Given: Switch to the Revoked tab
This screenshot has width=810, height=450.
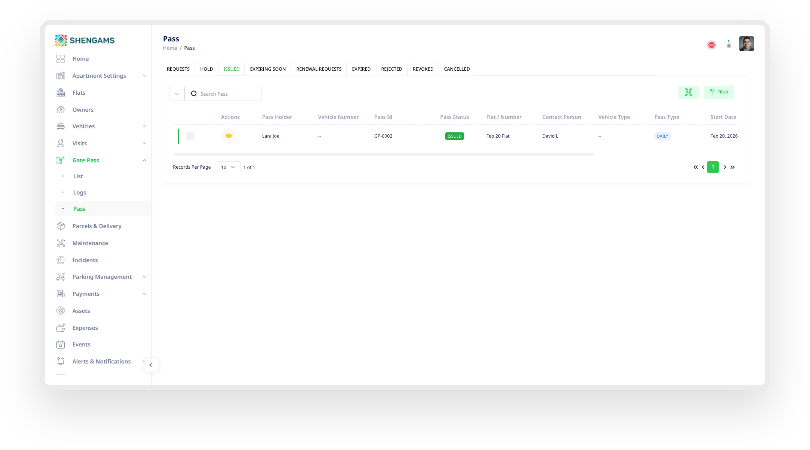Looking at the screenshot, I should [x=423, y=69].
